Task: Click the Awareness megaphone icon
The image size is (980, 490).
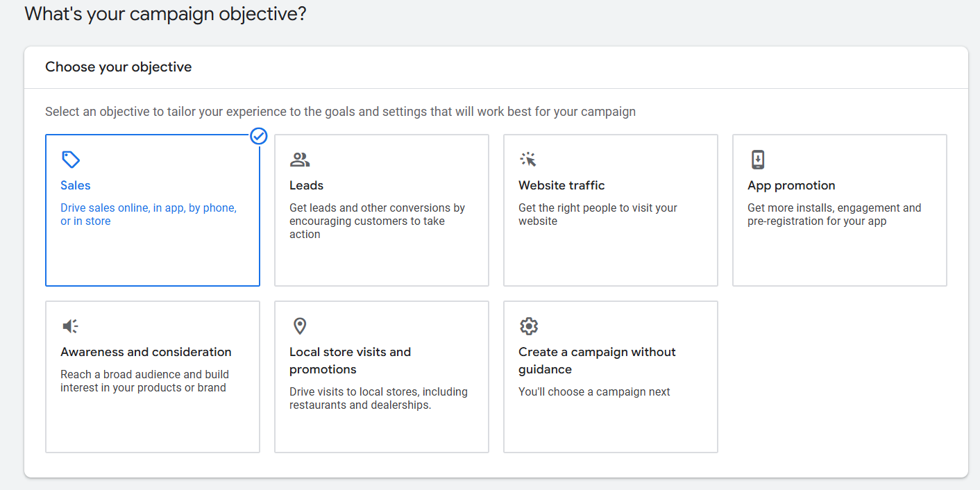Action: [x=70, y=326]
